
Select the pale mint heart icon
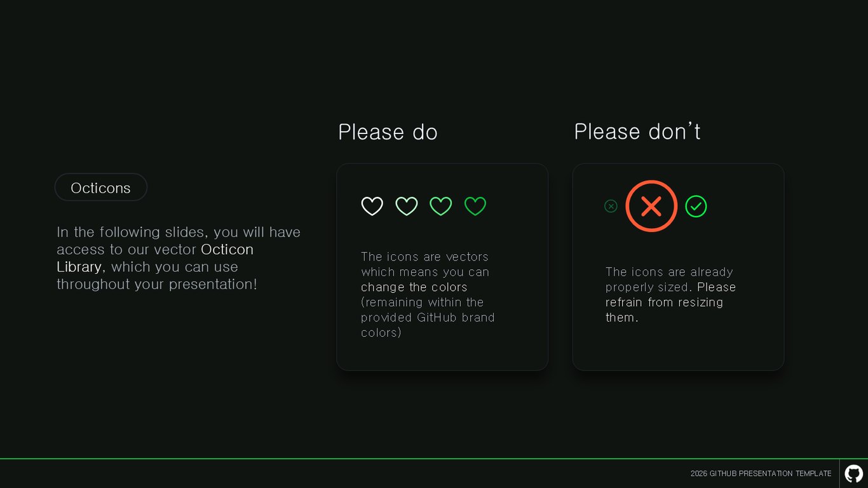click(407, 207)
